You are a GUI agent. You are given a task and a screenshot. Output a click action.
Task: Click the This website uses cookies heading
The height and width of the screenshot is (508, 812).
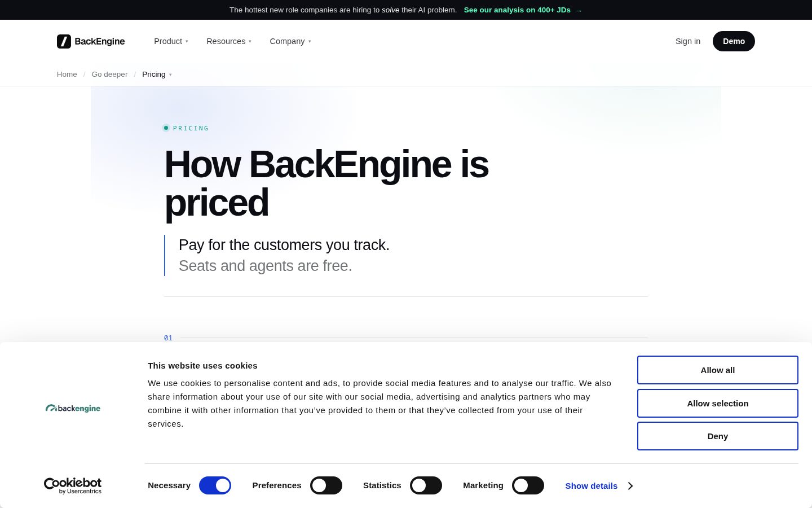[202, 366]
